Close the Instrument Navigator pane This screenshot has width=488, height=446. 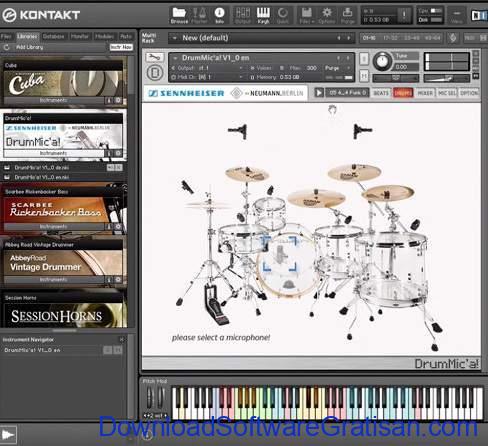pyautogui.click(x=122, y=340)
